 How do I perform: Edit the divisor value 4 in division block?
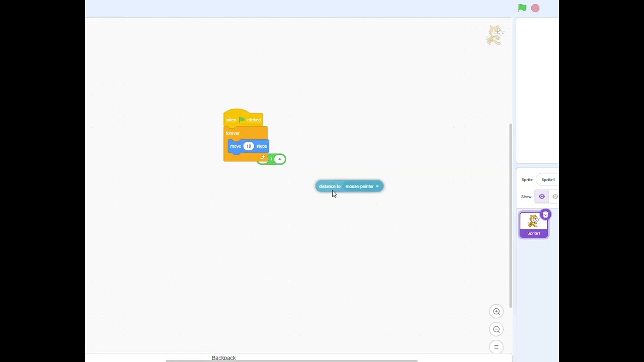point(279,159)
